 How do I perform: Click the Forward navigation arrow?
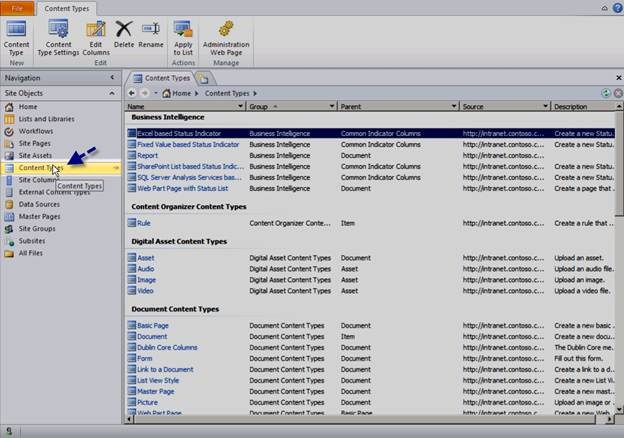pyautogui.click(x=145, y=93)
